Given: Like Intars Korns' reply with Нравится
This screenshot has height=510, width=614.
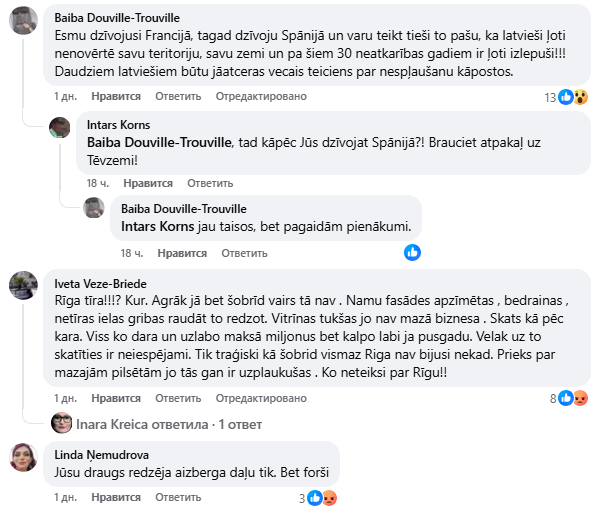Looking at the screenshot, I should pos(148,183).
